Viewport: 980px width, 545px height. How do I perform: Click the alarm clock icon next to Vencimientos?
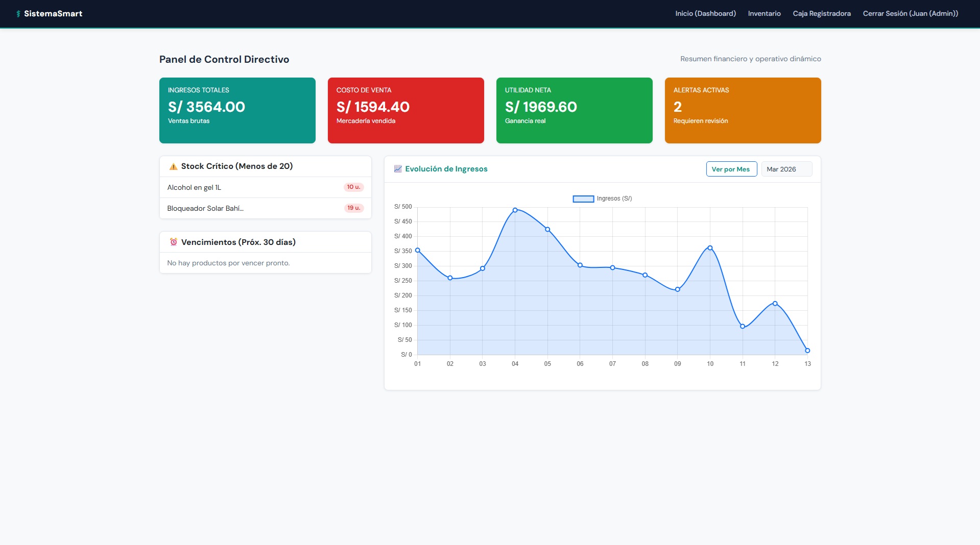174,242
